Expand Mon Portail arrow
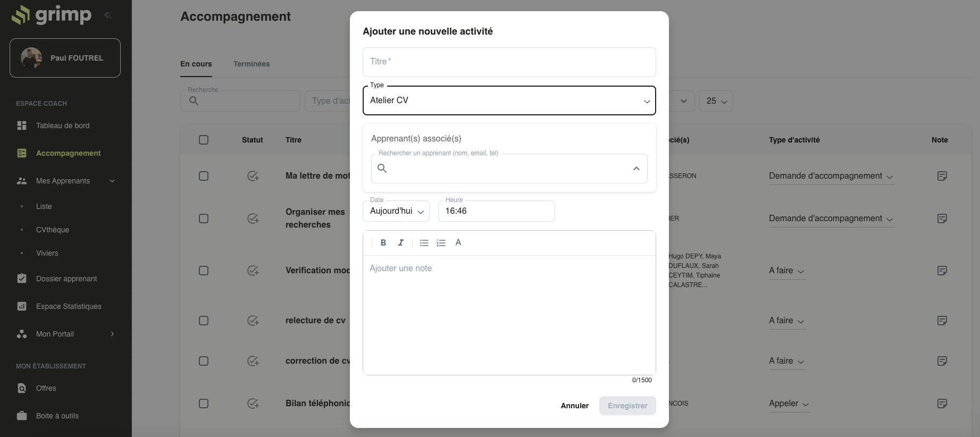This screenshot has height=437, width=980. click(x=112, y=334)
